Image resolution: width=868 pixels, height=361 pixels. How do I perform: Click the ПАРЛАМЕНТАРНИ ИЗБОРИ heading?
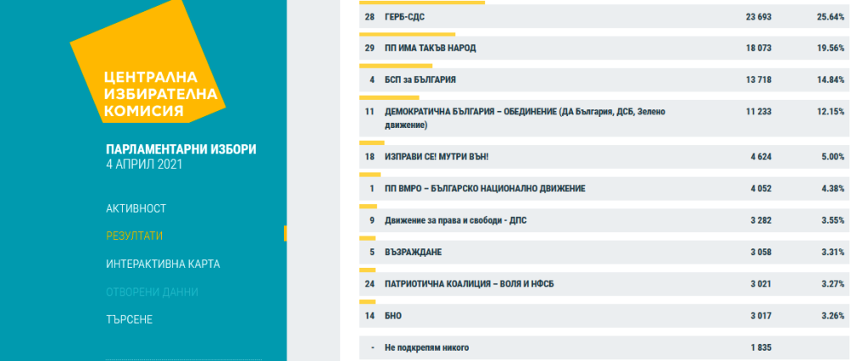pyautogui.click(x=181, y=149)
